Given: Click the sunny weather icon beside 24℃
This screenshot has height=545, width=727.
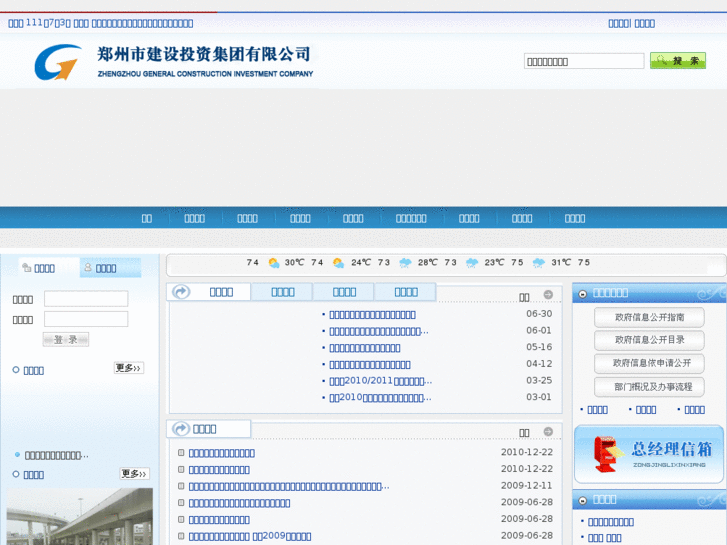Looking at the screenshot, I should (x=338, y=263).
